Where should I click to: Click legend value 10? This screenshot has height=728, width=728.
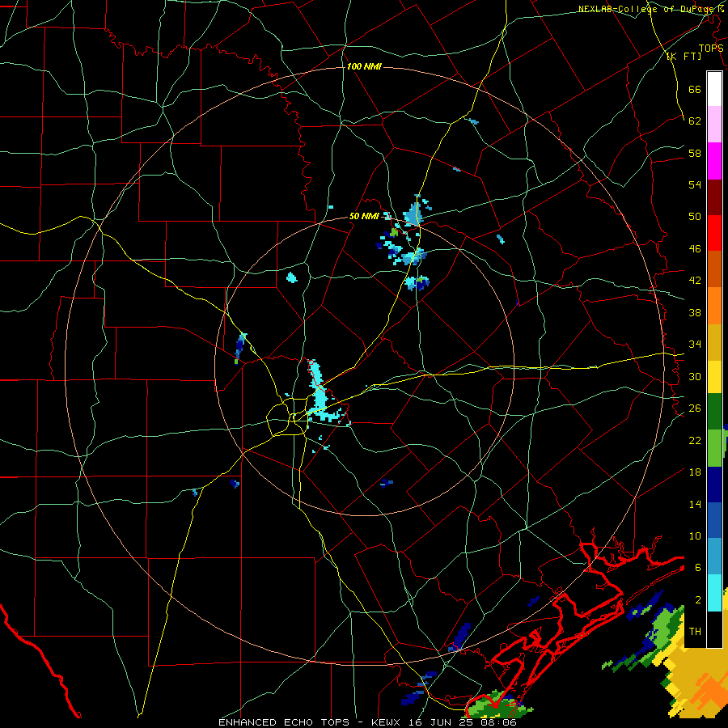695,535
